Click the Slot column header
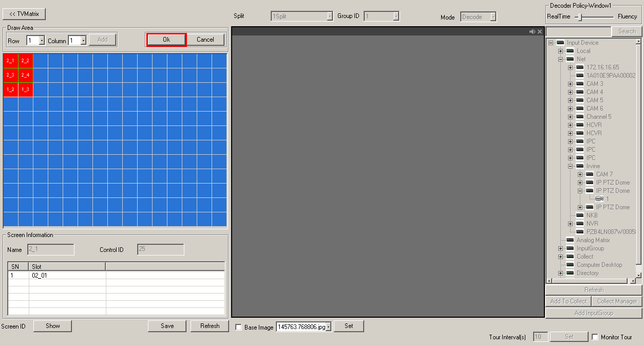 click(x=67, y=267)
